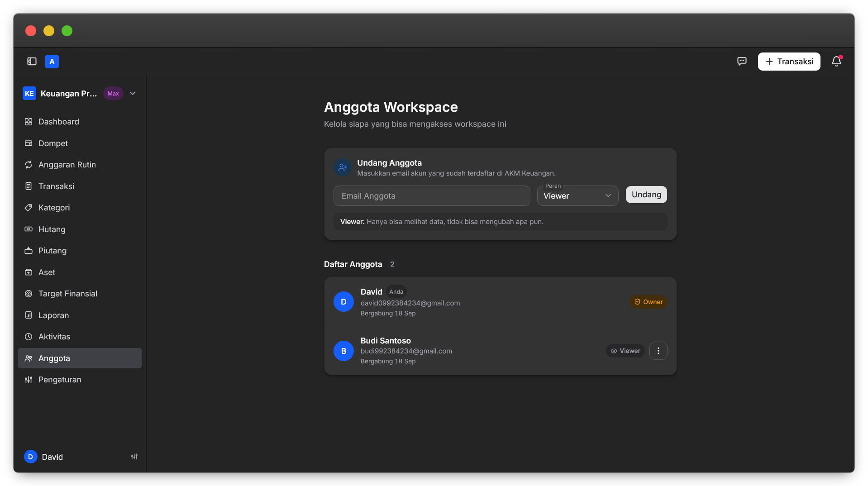Open the notifications bell
This screenshot has width=868, height=486.
(x=836, y=62)
